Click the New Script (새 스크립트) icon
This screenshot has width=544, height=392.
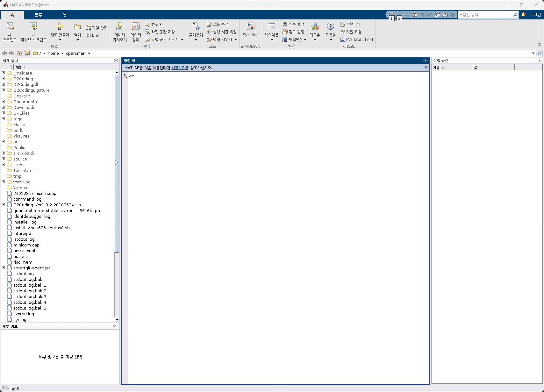tap(10, 27)
